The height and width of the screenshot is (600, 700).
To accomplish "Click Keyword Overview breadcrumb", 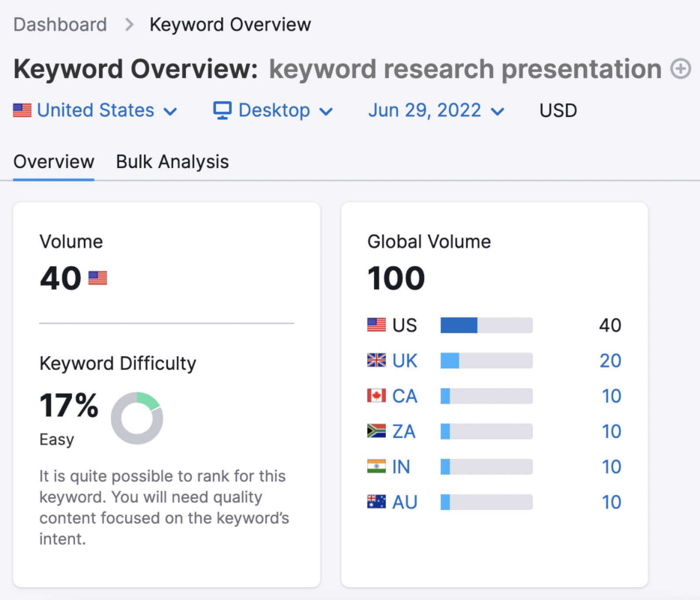I will pos(230,25).
